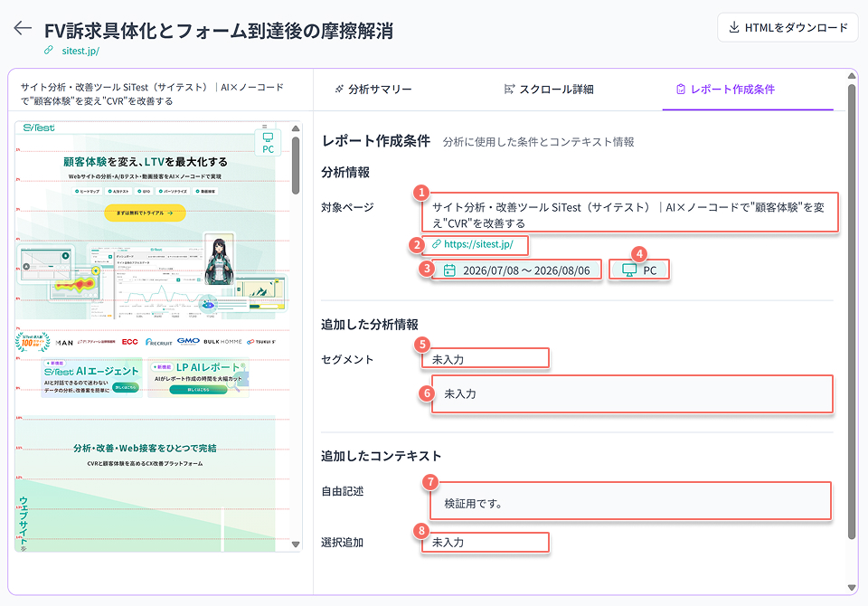The width and height of the screenshot is (868, 606).
Task: Click the chain icon next to https://sitest.jp/
Action: pos(437,243)
